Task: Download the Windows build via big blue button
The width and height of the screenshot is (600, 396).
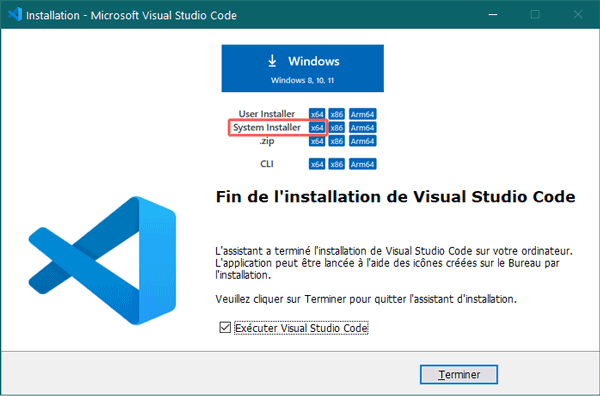Action: click(302, 68)
